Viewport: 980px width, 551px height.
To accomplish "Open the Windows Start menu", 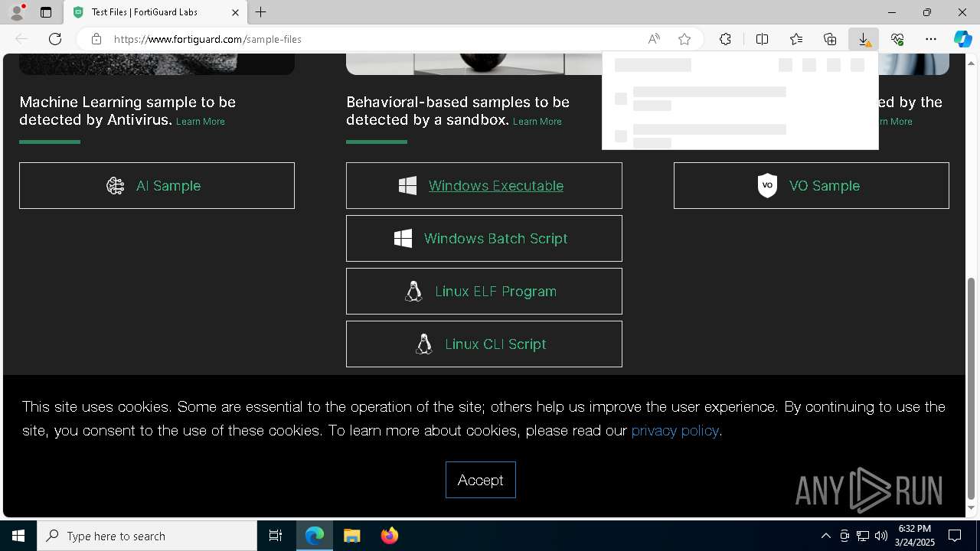I will (18, 536).
